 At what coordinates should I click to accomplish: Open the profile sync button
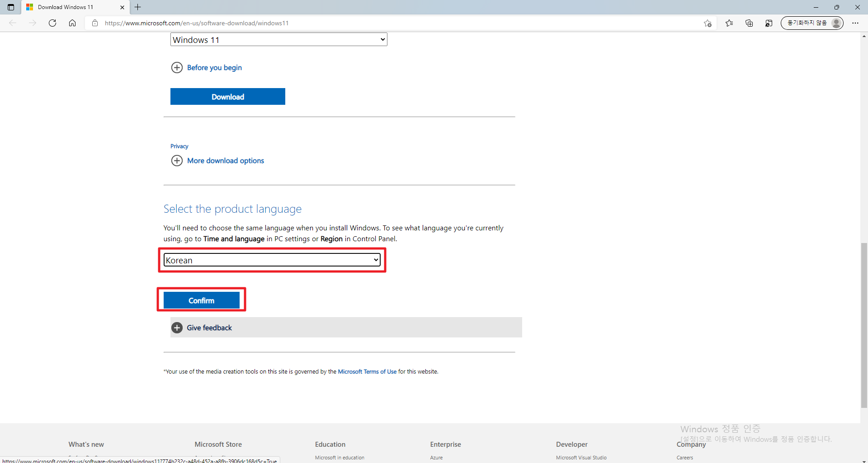pyautogui.click(x=812, y=23)
